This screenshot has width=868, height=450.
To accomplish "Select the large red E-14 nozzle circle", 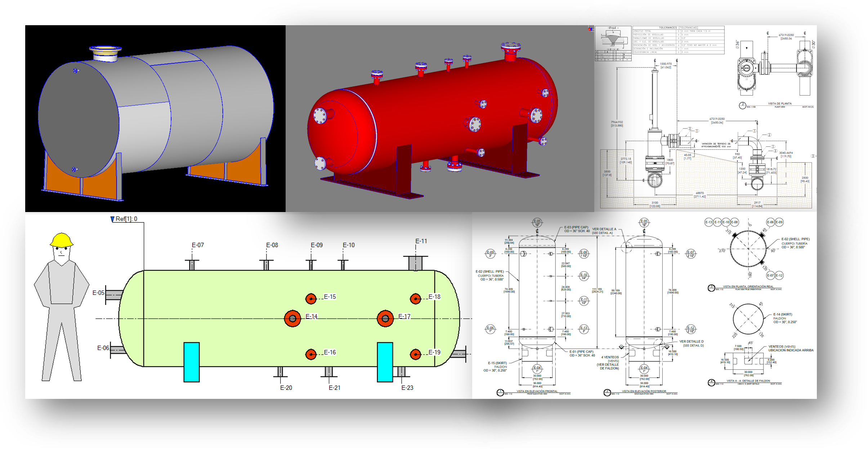I will [292, 319].
